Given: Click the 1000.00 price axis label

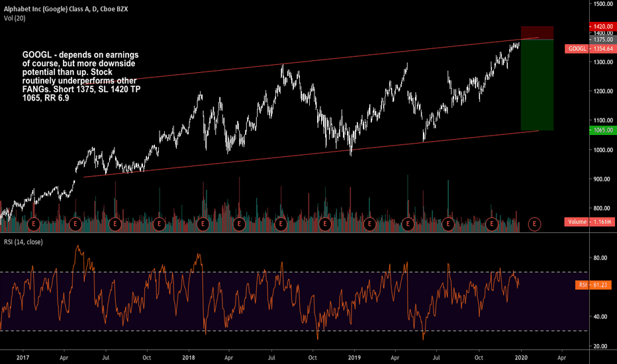Looking at the screenshot, I should (x=603, y=150).
